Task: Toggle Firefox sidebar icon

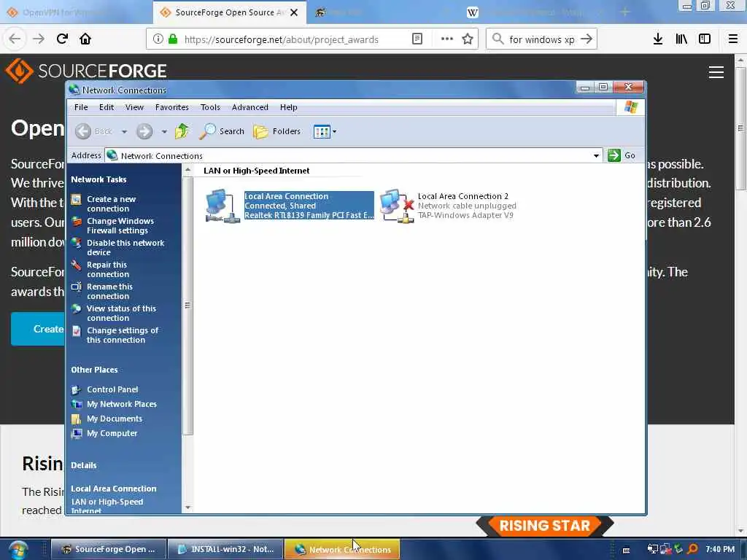Action: [705, 39]
